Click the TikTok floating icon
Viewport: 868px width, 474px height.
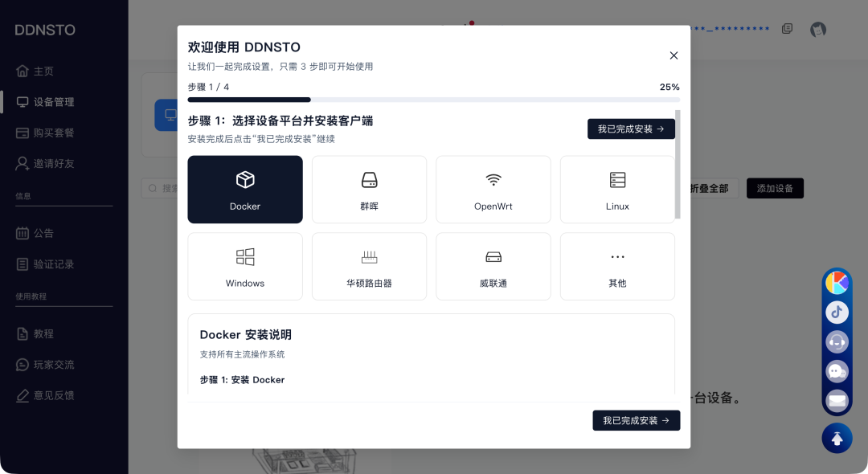(x=837, y=312)
